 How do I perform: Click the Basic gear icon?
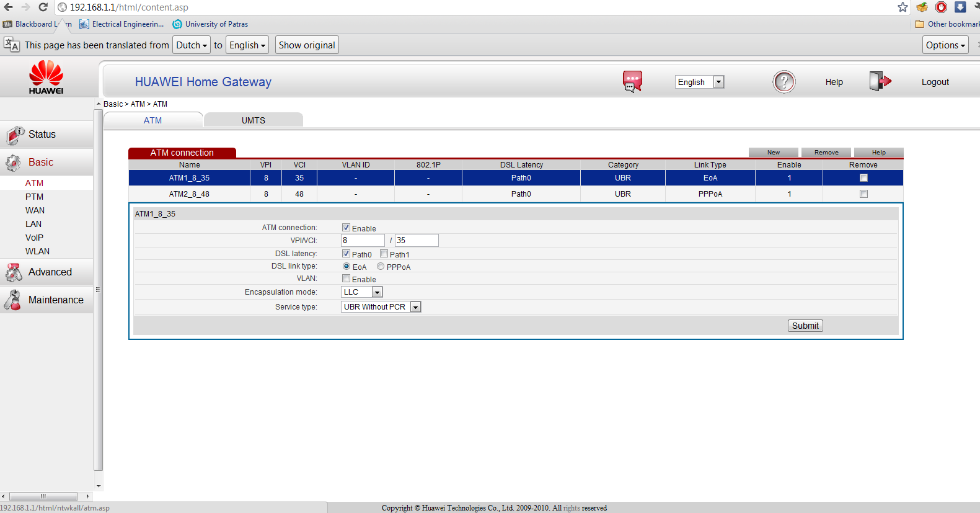point(13,163)
